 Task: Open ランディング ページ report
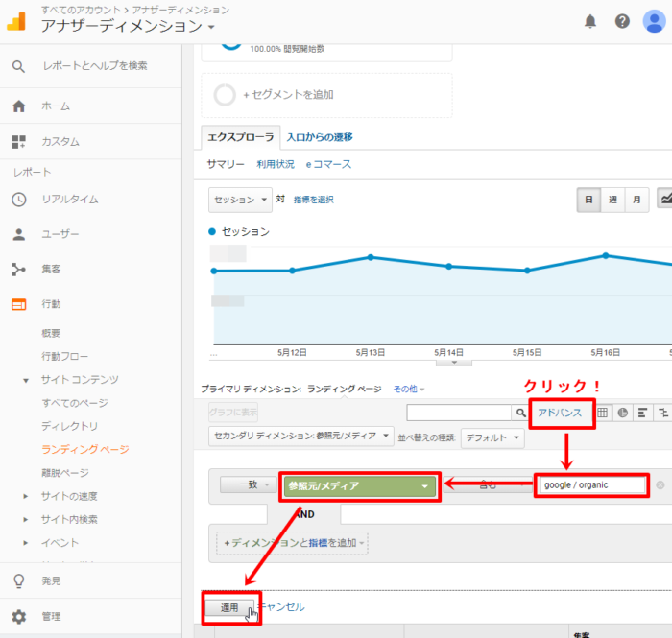[85, 450]
